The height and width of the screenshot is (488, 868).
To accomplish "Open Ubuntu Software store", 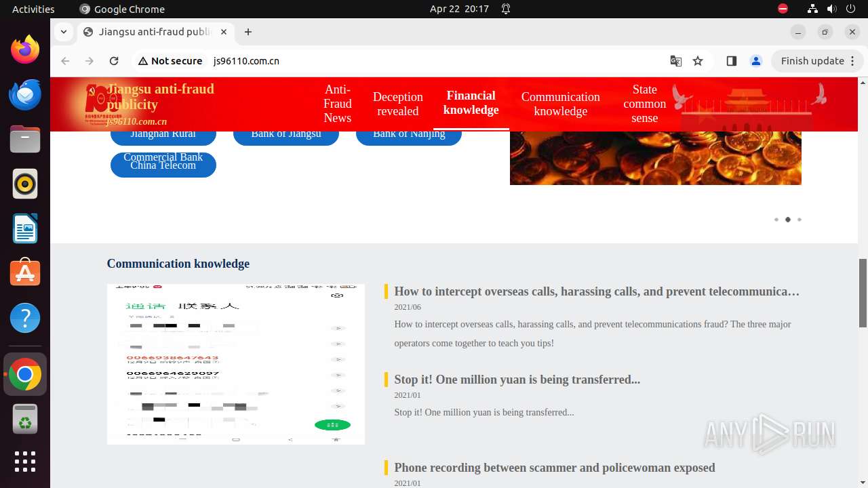I will pyautogui.click(x=25, y=273).
